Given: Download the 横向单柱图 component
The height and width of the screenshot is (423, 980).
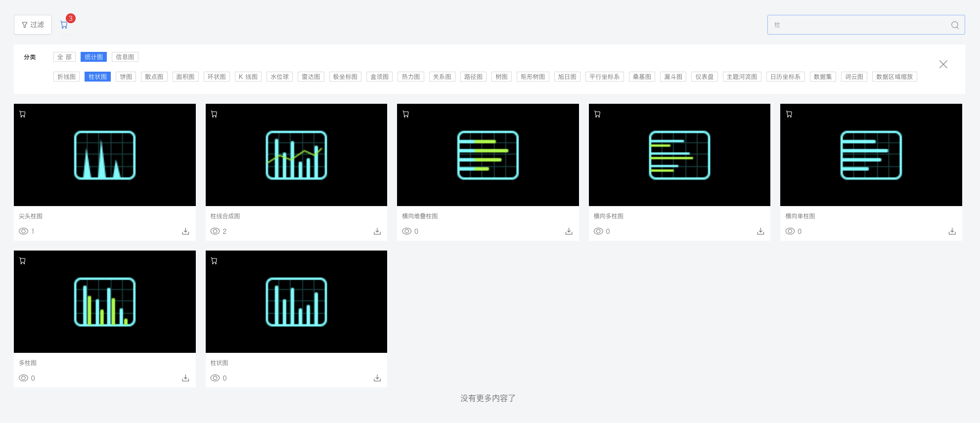Looking at the screenshot, I should click(952, 231).
